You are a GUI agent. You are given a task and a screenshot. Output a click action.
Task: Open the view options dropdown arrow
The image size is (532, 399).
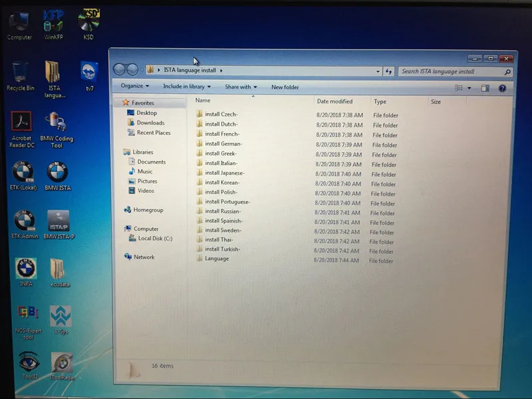[469, 88]
